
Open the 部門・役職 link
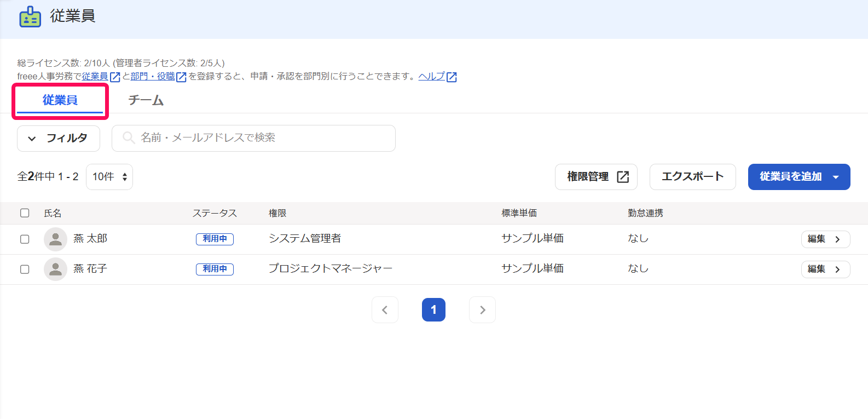(x=153, y=77)
